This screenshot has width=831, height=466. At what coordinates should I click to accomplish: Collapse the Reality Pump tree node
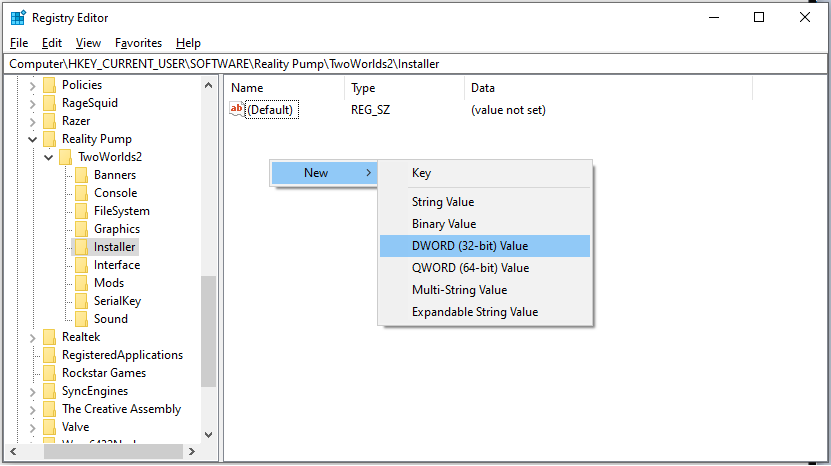[x=33, y=139]
